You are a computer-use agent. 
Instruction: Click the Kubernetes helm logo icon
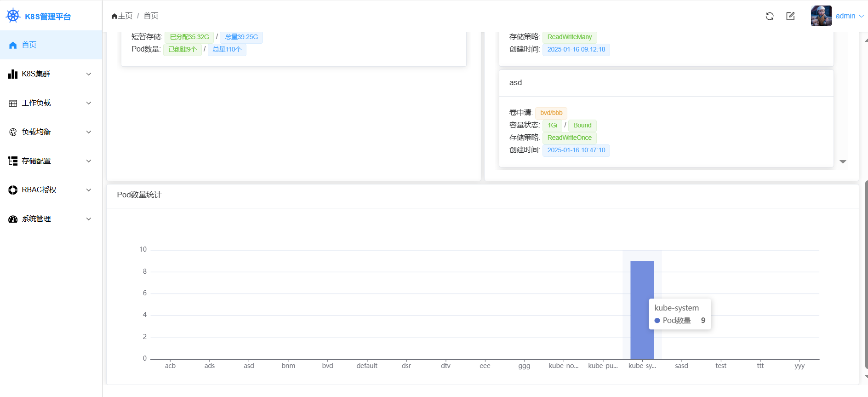pos(13,16)
